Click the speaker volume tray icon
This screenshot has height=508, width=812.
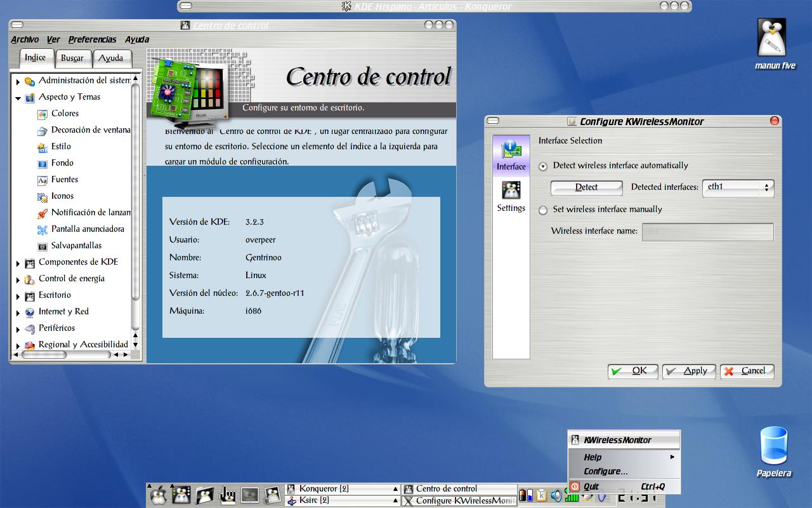pos(556,495)
